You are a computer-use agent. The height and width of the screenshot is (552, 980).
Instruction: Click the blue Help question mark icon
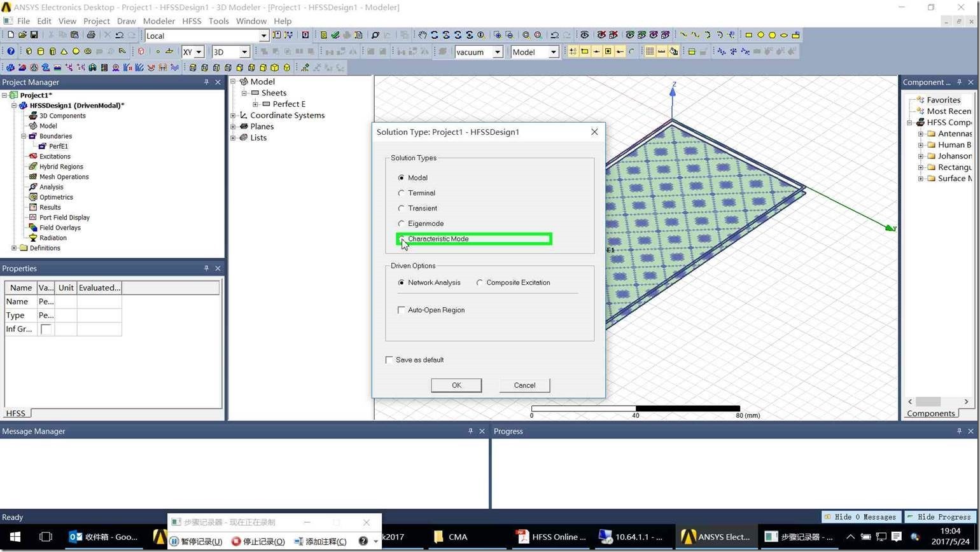click(10, 52)
